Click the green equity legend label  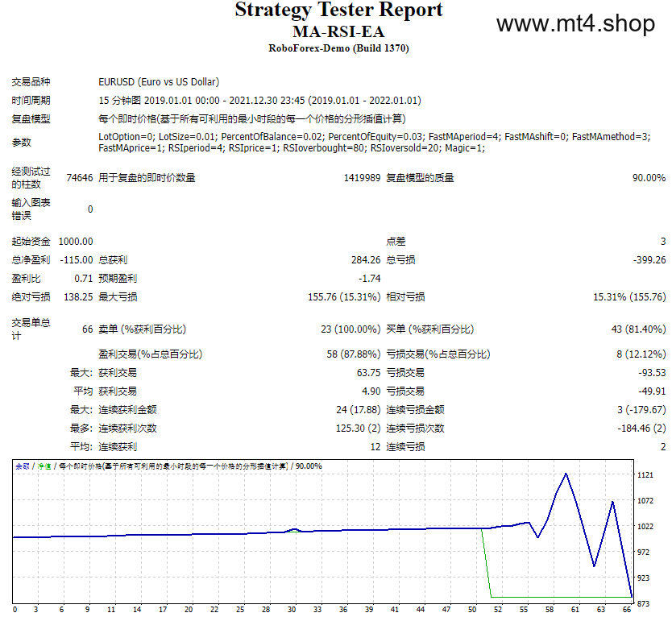pyautogui.click(x=44, y=466)
